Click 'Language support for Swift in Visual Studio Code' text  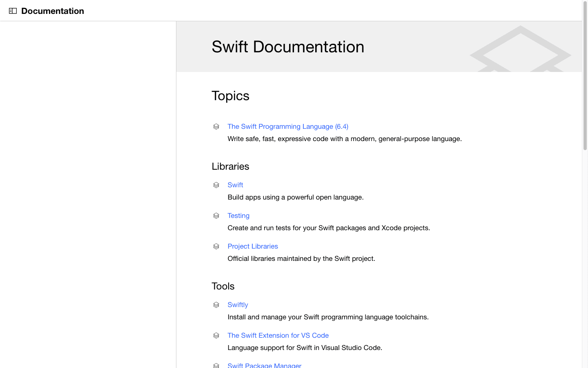[305, 348]
